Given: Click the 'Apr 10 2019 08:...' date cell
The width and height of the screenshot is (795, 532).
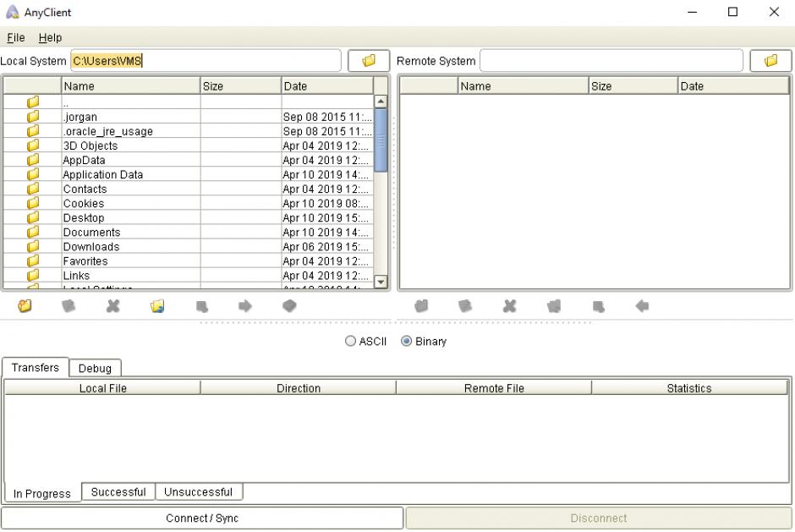Looking at the screenshot, I should point(326,203).
